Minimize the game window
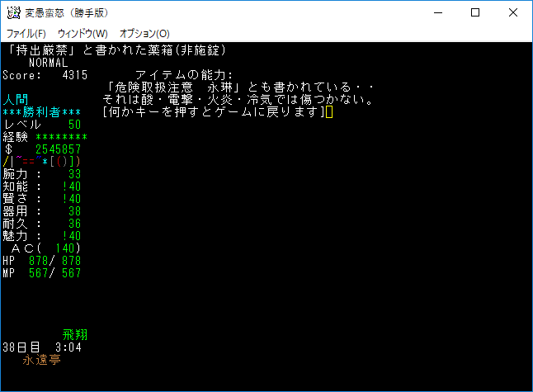This screenshot has width=533, height=392. click(436, 13)
